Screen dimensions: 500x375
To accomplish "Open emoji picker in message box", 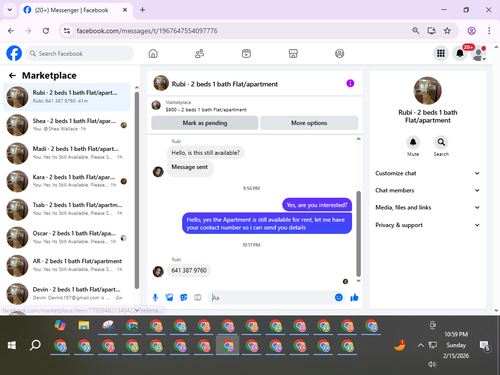I will tap(339, 297).
